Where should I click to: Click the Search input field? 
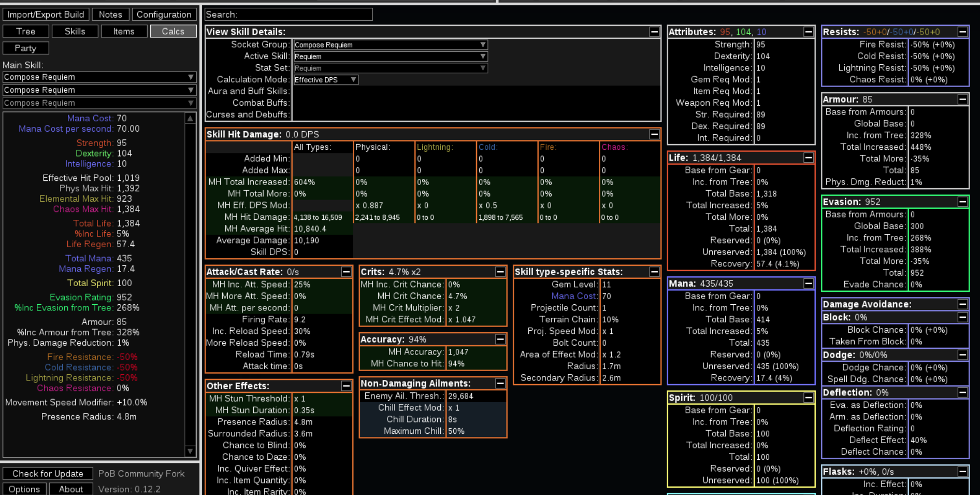289,15
